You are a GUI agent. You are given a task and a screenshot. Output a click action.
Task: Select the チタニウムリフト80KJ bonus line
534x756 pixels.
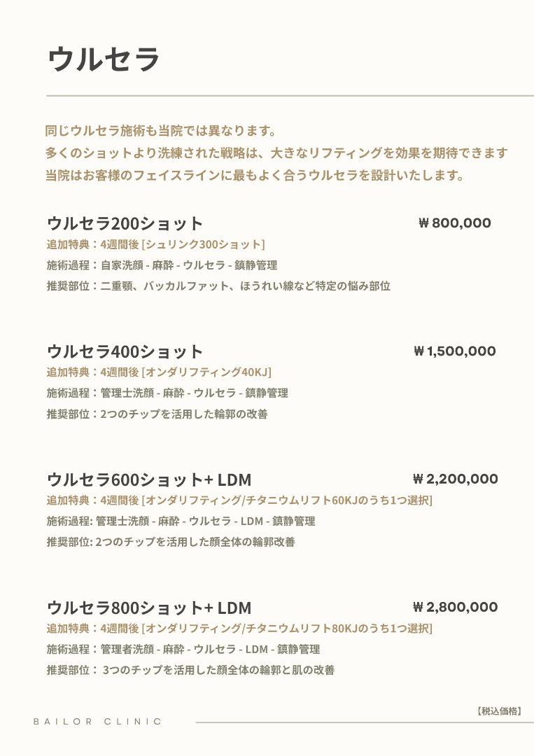pos(239,628)
